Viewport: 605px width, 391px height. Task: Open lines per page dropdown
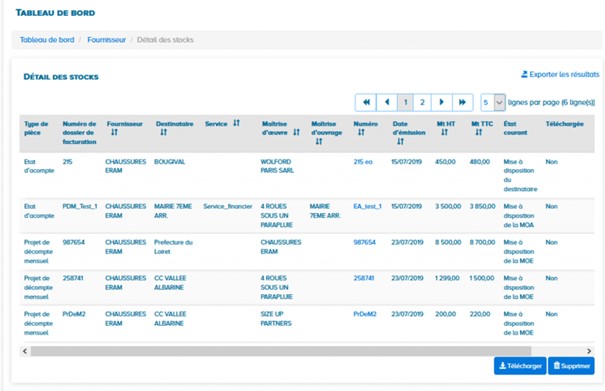[493, 103]
